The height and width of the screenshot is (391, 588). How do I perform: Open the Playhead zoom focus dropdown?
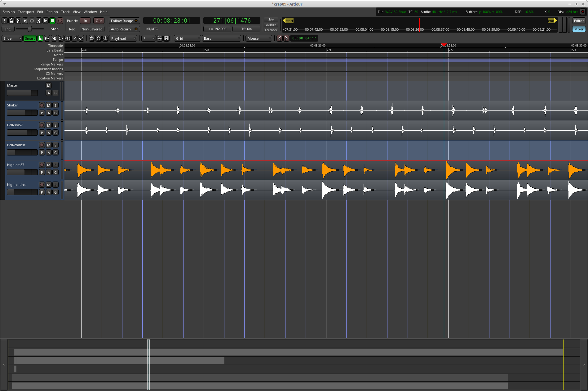click(x=123, y=38)
